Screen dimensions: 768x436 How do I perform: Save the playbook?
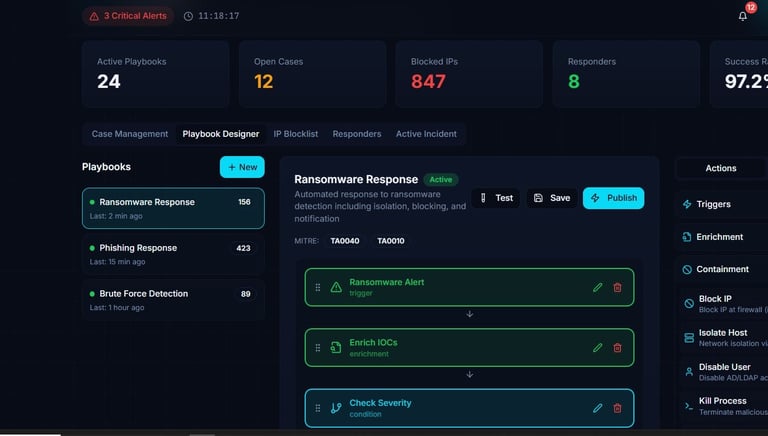click(552, 198)
